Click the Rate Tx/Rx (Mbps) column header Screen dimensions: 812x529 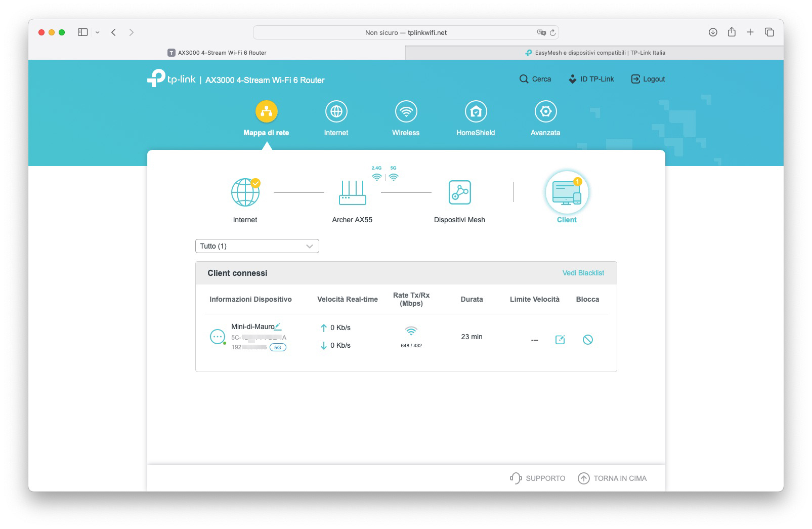click(411, 299)
